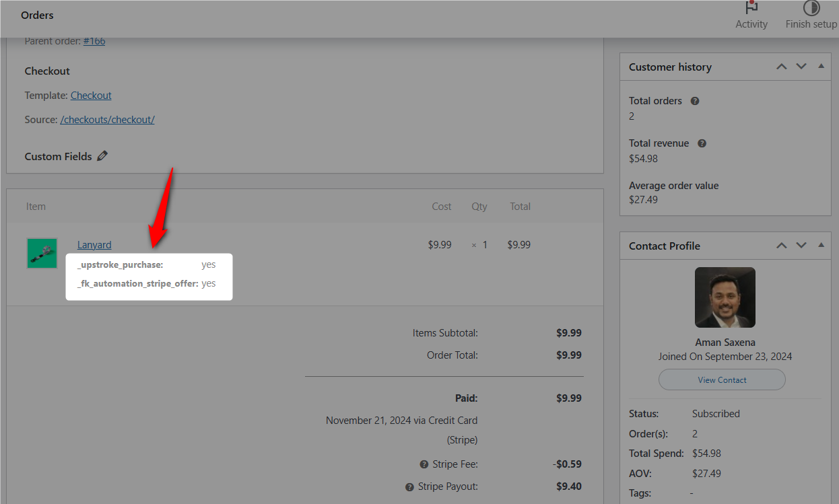Click the Custom Fields heading
The height and width of the screenshot is (504, 839).
pos(58,156)
